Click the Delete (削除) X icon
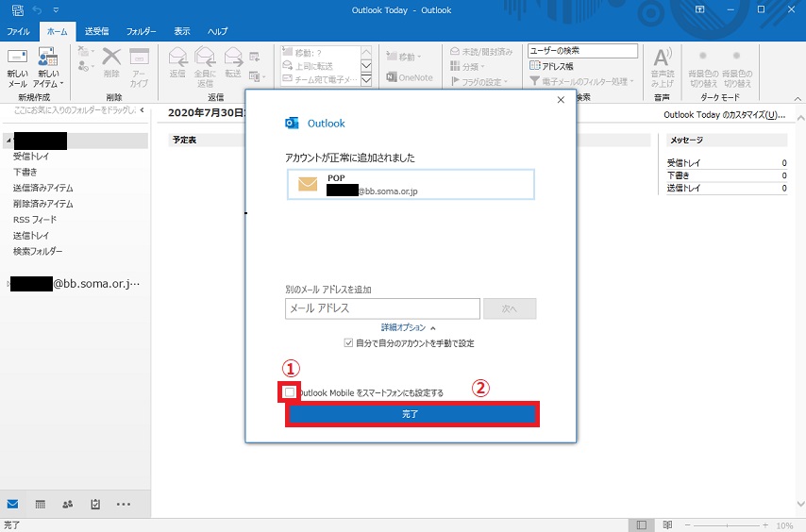 click(111, 57)
